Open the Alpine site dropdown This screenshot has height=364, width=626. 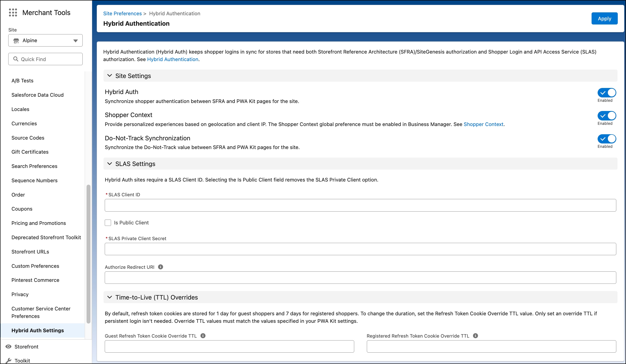click(x=46, y=40)
